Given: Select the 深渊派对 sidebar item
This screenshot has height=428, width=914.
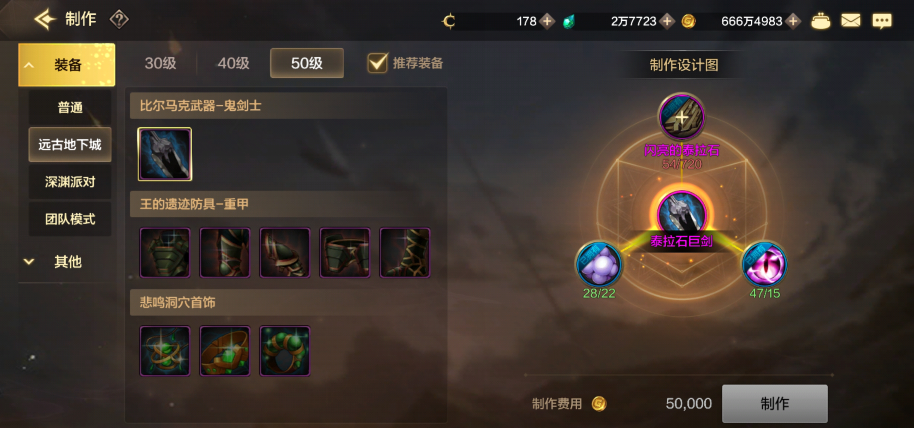Looking at the screenshot, I should (x=70, y=182).
